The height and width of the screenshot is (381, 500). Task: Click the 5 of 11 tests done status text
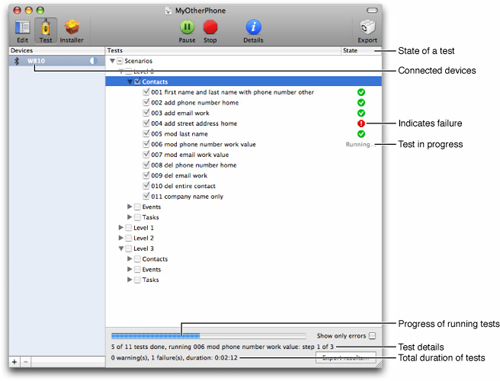(222, 347)
